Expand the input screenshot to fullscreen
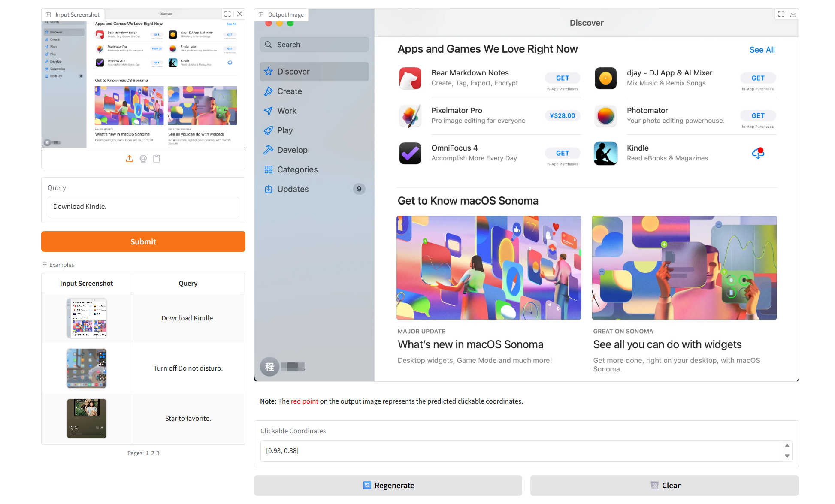This screenshot has height=504, width=835. [227, 14]
